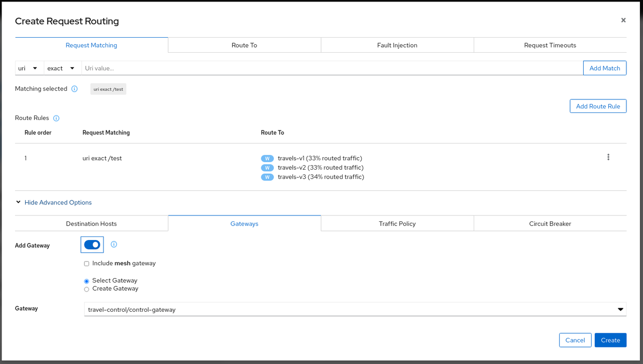Image resolution: width=643 pixels, height=364 pixels.
Task: Open the kebab menu for route rule 1
Action: point(608,157)
